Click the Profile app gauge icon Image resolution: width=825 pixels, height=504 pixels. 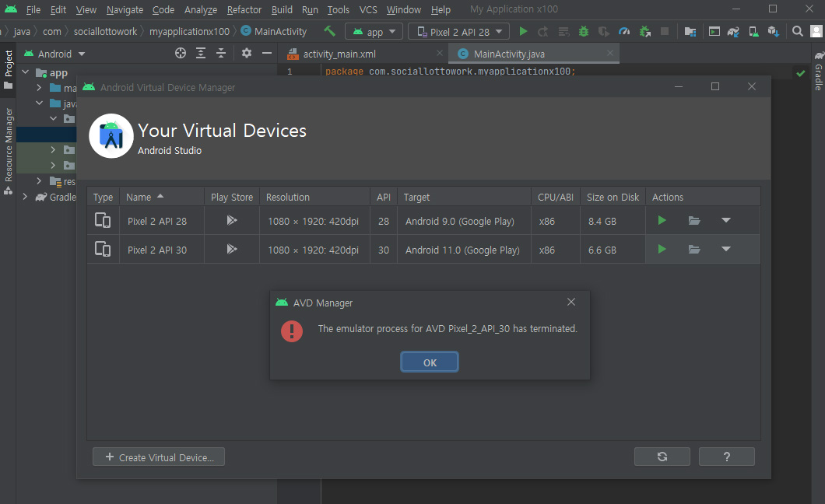(x=624, y=32)
